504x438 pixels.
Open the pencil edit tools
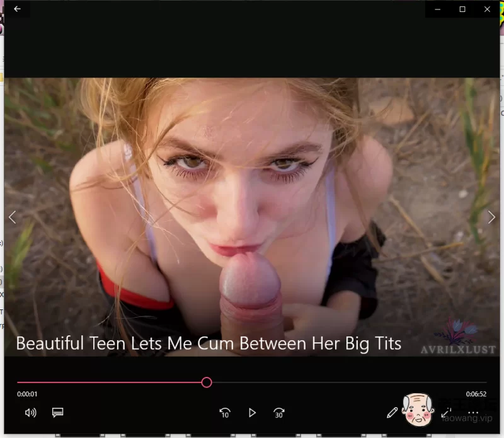[392, 413]
